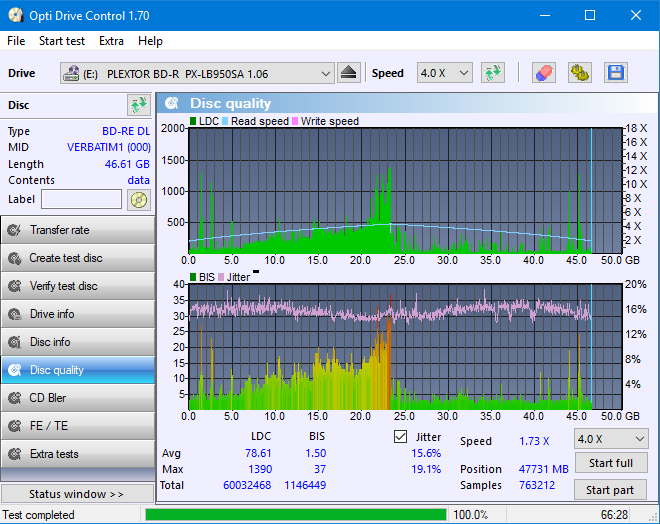Screen dimensions: 660x524
Task: Click the Read speed blue legend swatch
Action: point(225,121)
